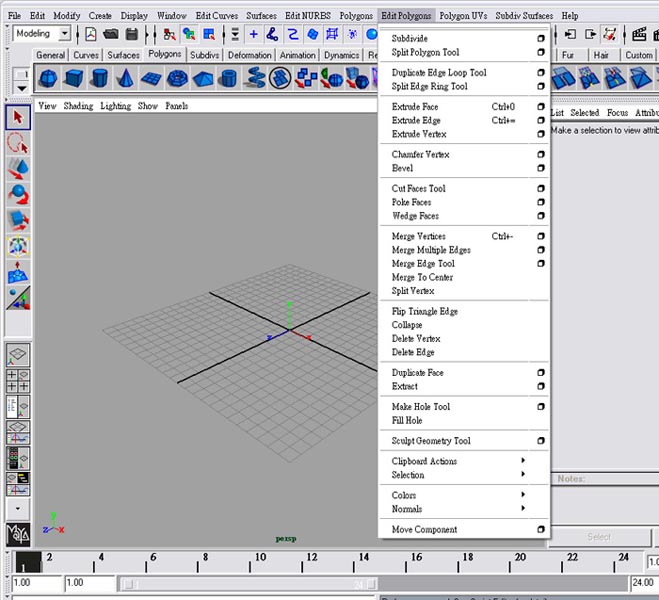Open the Shading panel menu
The height and width of the screenshot is (600, 659).
click(x=78, y=106)
